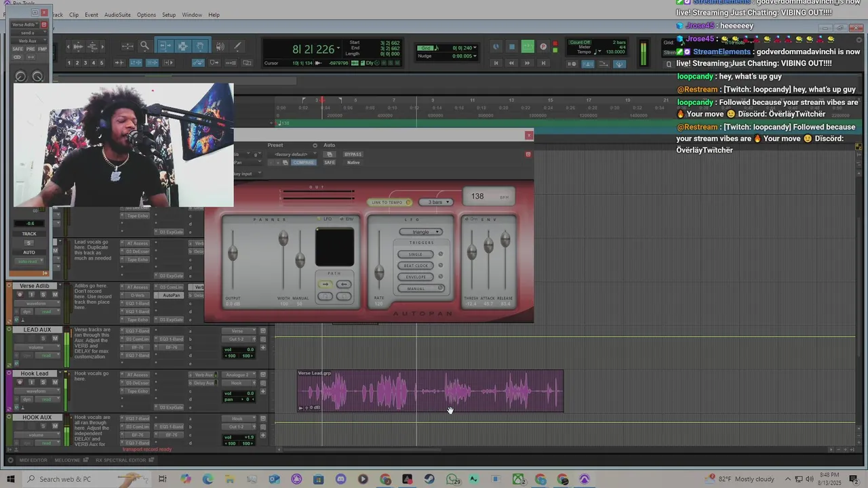Open Hook Lead Analogue 2 input selector
This screenshot has width=868, height=488.
point(237,375)
